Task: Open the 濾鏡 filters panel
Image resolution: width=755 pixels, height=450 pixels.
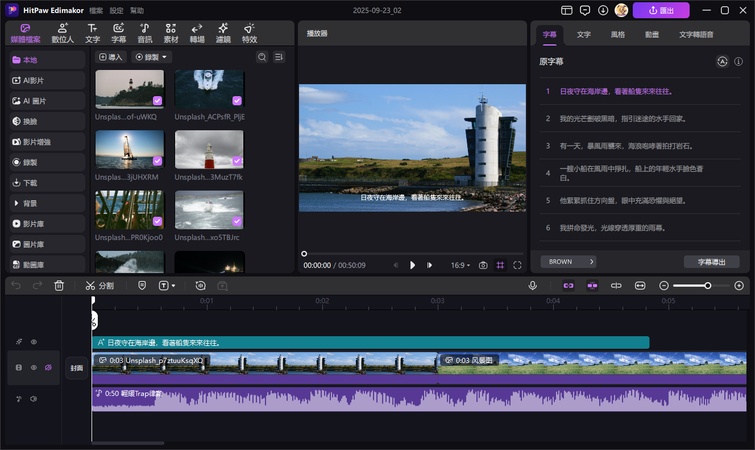Action: pyautogui.click(x=223, y=33)
